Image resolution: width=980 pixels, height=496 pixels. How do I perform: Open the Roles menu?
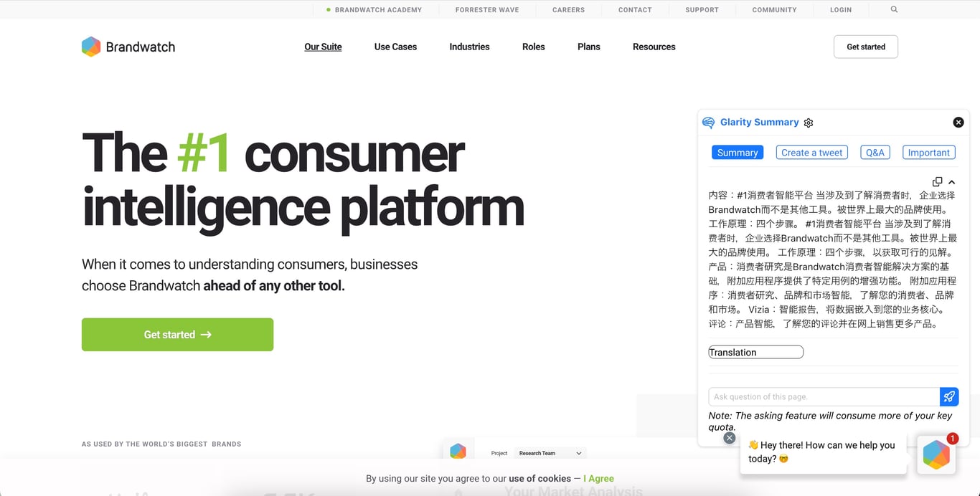pyautogui.click(x=533, y=47)
